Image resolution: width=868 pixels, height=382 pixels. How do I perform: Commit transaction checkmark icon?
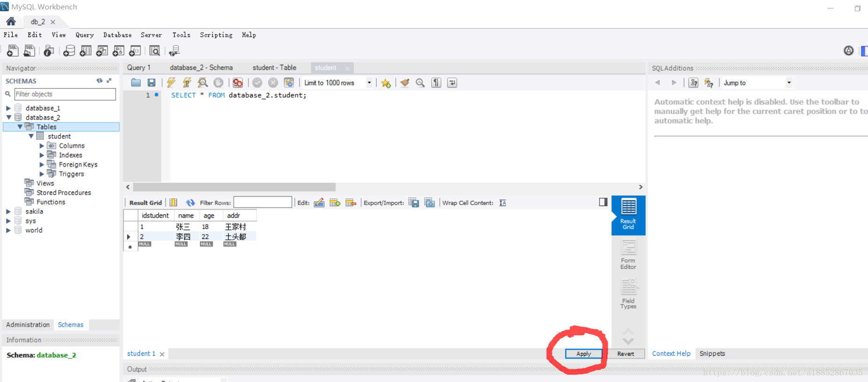point(257,83)
